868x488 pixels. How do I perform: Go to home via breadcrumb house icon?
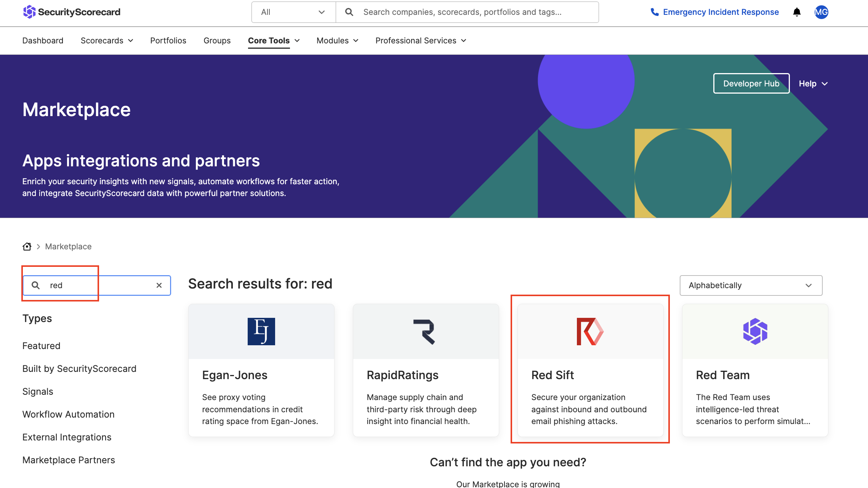27,246
